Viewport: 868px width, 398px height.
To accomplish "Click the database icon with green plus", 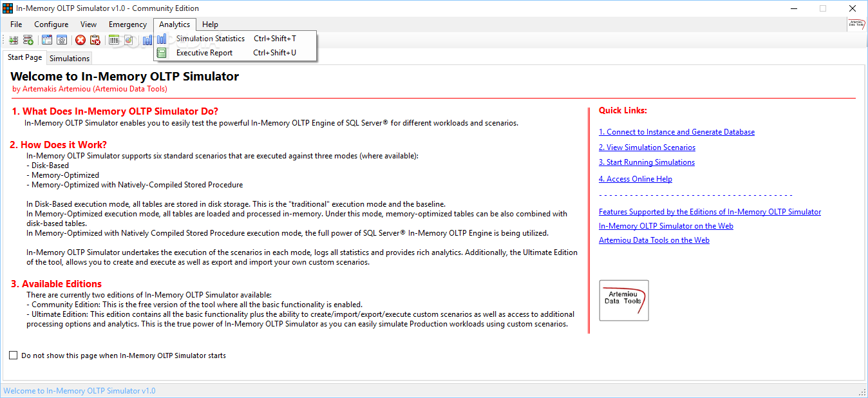I will (28, 40).
